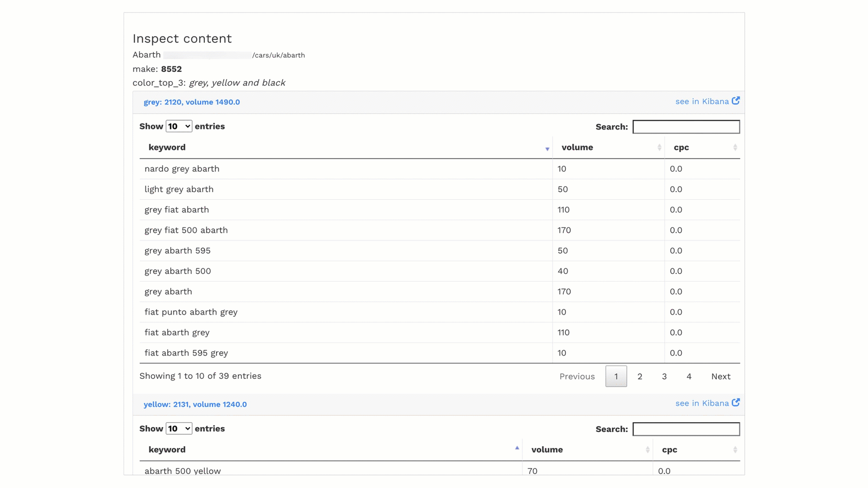Click make value 8552
This screenshot has height=488, width=868.
tap(171, 69)
